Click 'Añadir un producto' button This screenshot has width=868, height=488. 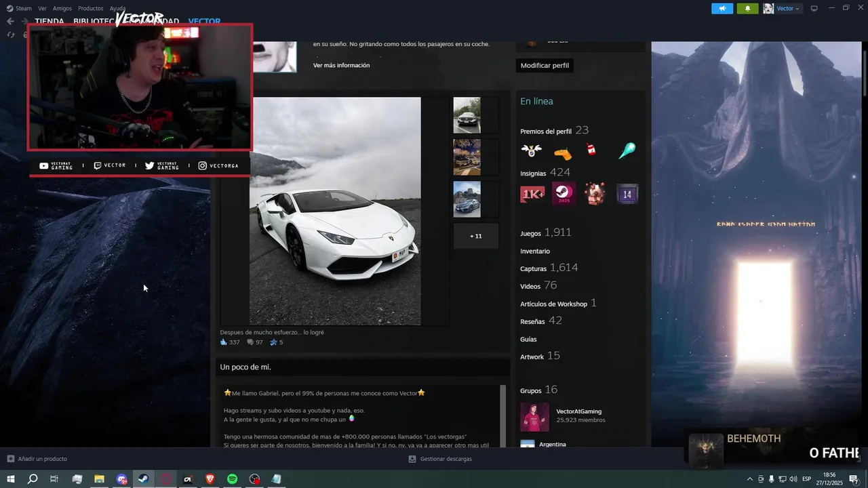point(37,459)
